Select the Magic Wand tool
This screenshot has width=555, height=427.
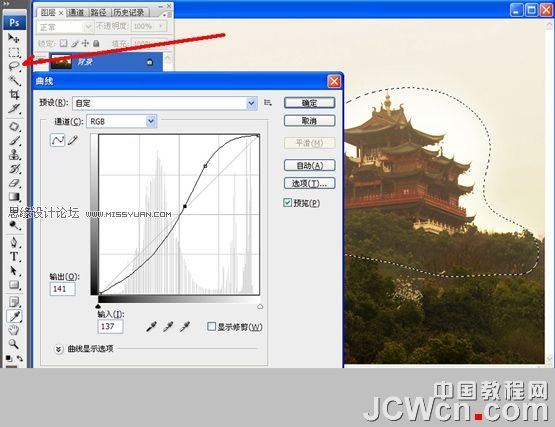point(14,80)
